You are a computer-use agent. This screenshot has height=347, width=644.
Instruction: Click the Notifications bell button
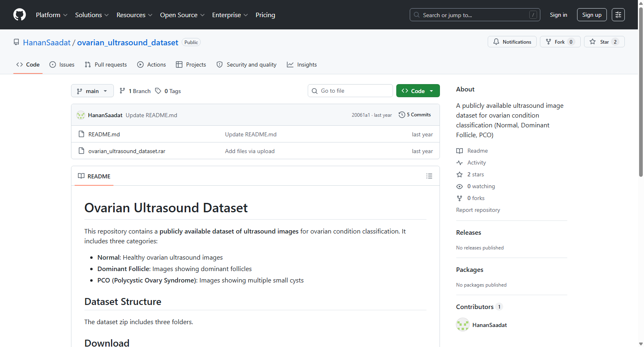click(512, 42)
